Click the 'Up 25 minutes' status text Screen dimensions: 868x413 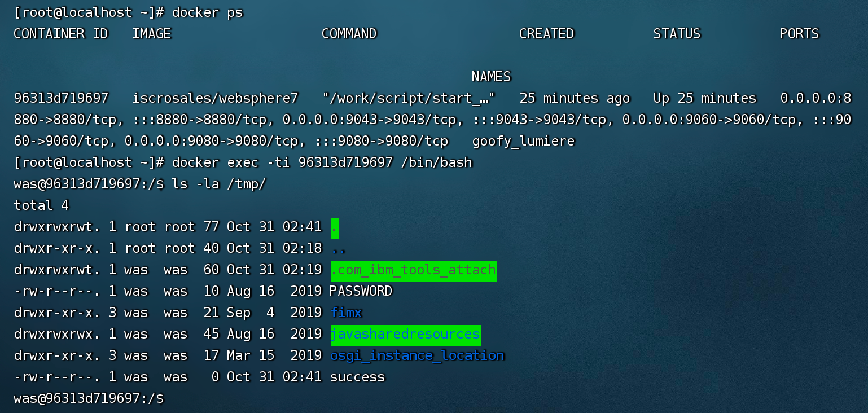pos(704,98)
